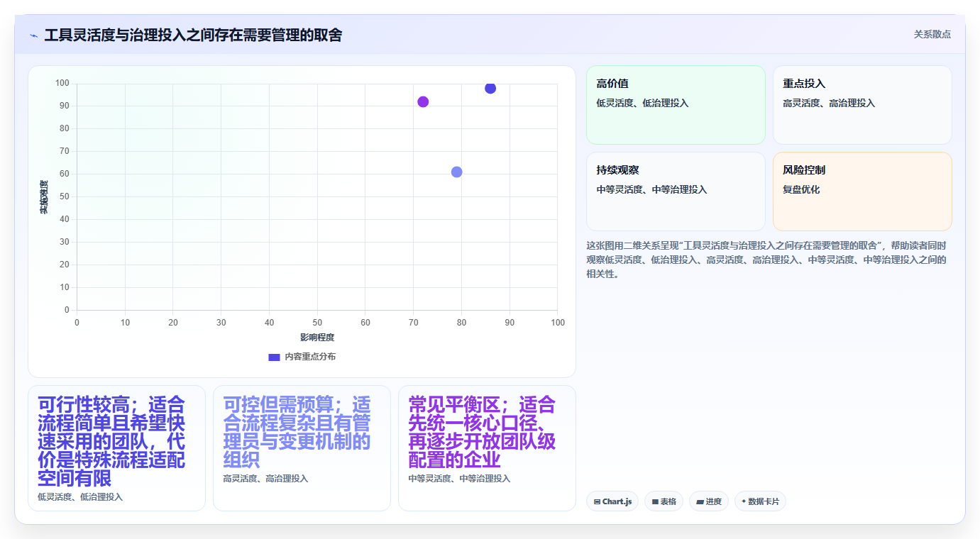
Task: Click the Chart.js tag
Action: (612, 501)
